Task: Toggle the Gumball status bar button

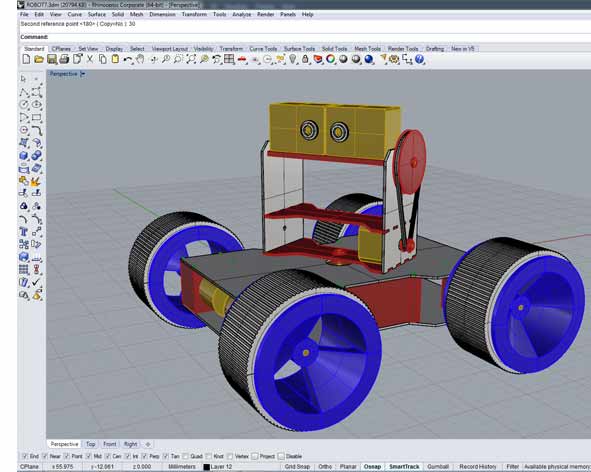Action: 438,467
